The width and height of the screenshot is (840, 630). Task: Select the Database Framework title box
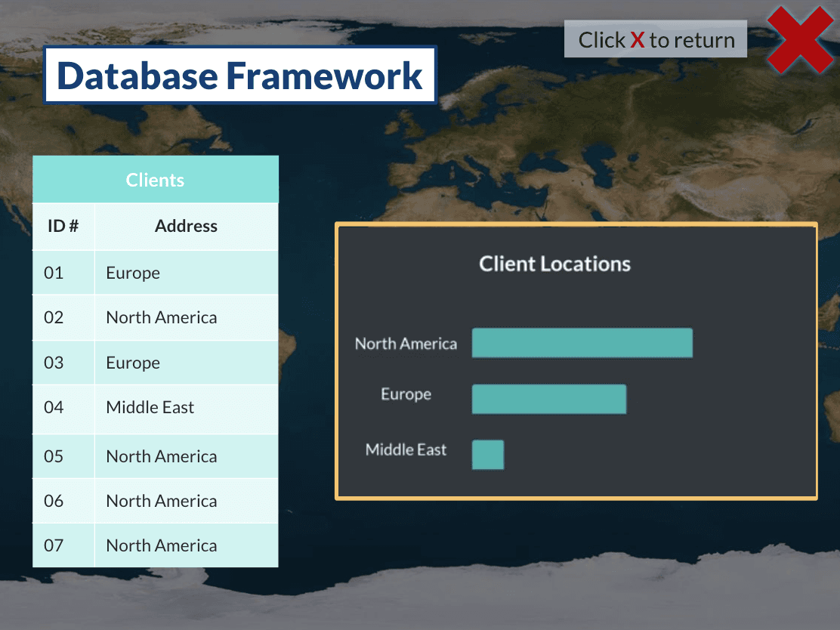tap(240, 75)
